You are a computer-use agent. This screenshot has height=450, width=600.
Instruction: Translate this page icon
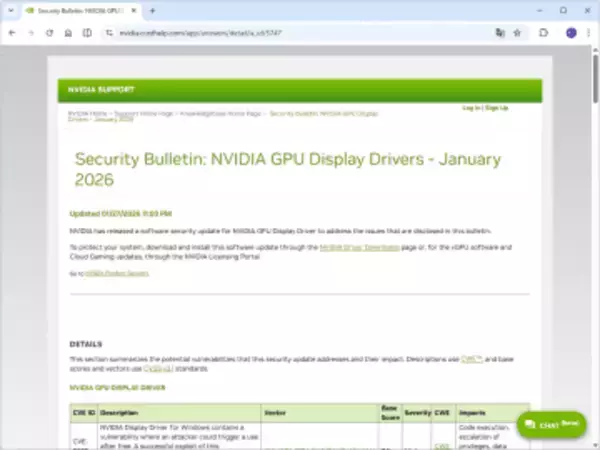[500, 33]
